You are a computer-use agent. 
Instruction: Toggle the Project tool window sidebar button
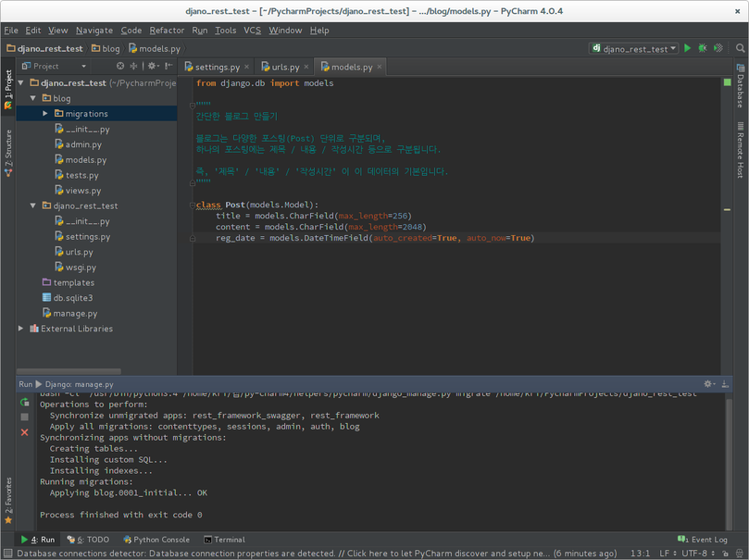click(x=8, y=90)
